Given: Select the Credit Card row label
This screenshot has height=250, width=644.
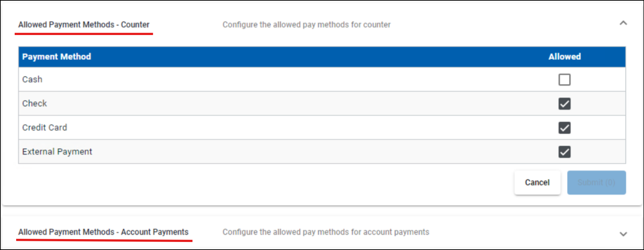Looking at the screenshot, I should [x=44, y=128].
